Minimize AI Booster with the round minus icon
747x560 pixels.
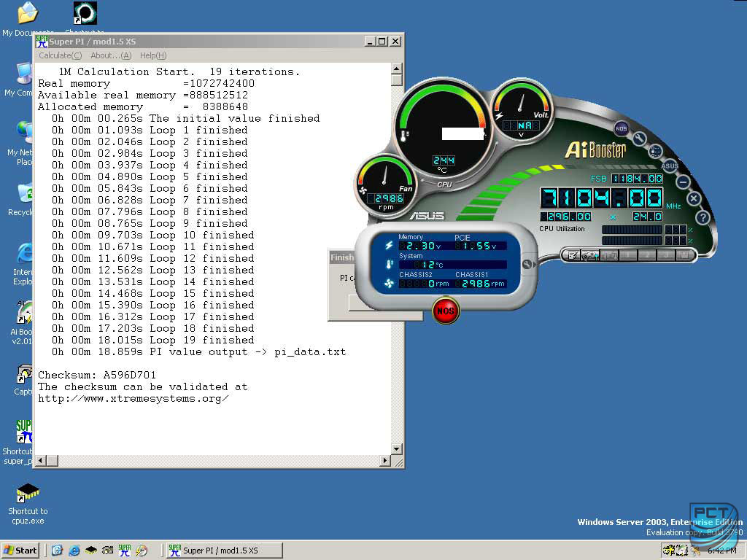[x=683, y=182]
